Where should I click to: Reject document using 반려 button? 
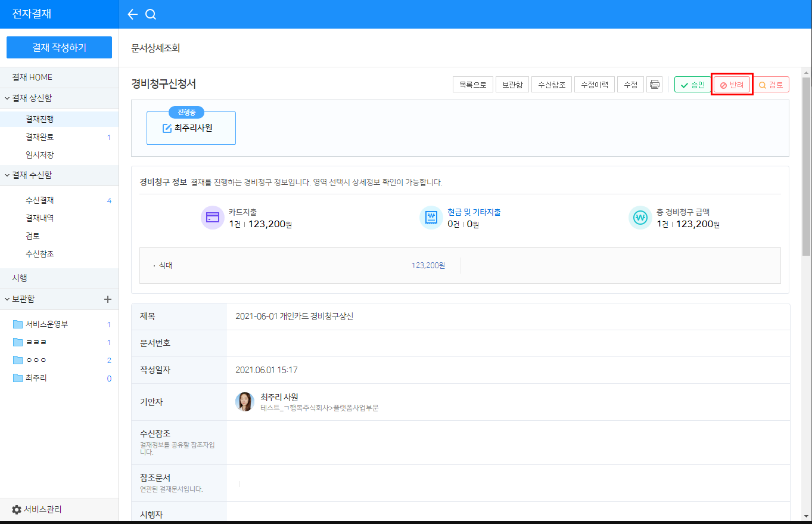[x=732, y=85]
